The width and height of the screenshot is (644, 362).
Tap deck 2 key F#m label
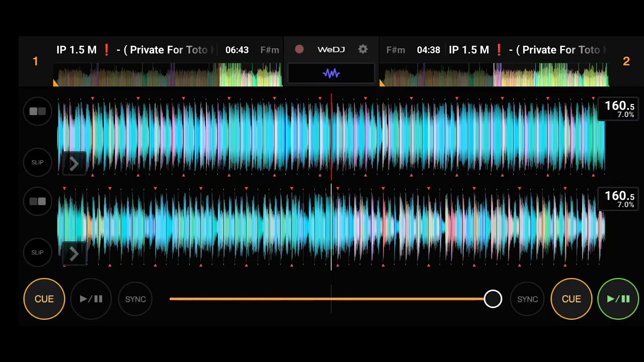[395, 50]
